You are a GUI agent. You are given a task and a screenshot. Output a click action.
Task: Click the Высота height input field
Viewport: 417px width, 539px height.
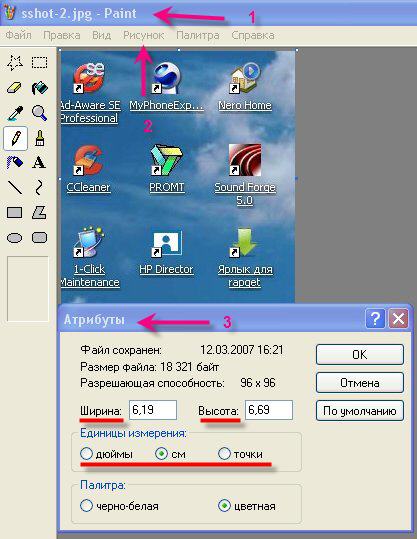click(x=269, y=410)
